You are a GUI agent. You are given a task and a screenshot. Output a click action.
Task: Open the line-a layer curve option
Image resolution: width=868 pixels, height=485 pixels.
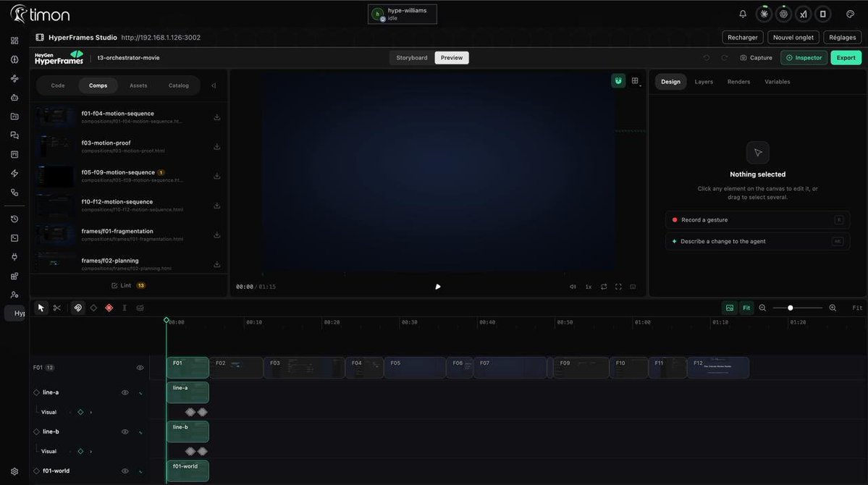(140, 393)
